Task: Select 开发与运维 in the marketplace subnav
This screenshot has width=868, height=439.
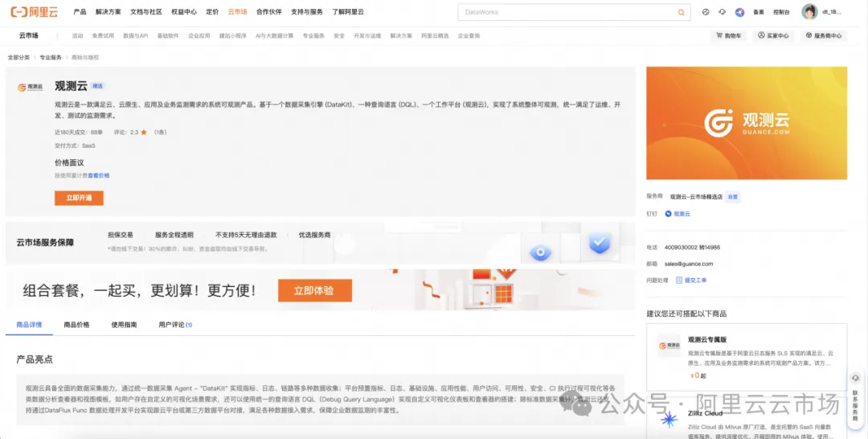Action: tap(367, 35)
